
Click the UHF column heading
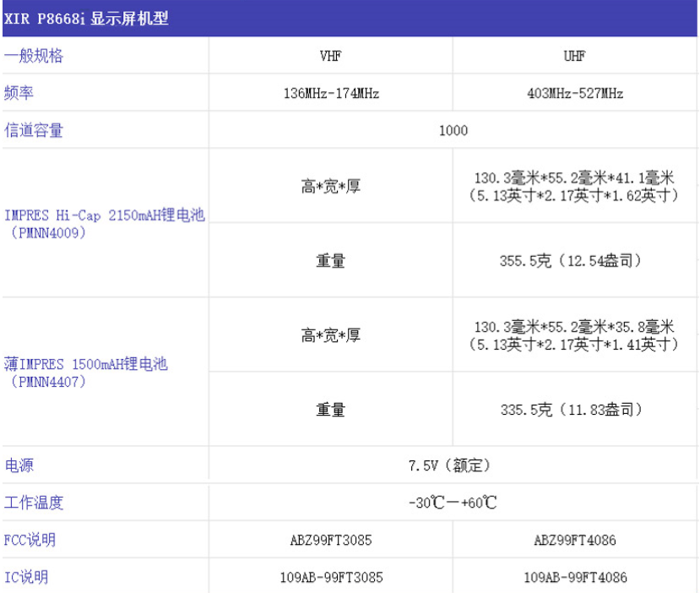click(x=574, y=56)
